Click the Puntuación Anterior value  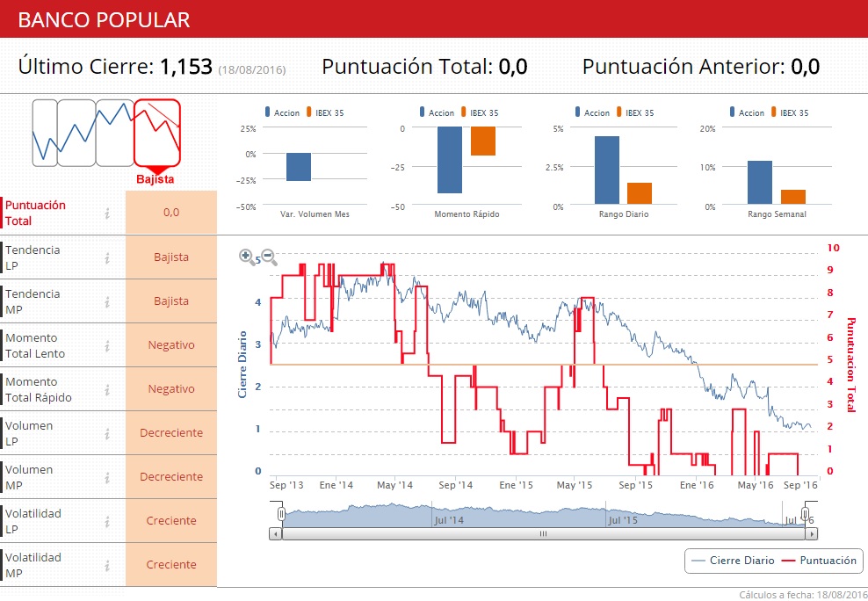(x=805, y=67)
